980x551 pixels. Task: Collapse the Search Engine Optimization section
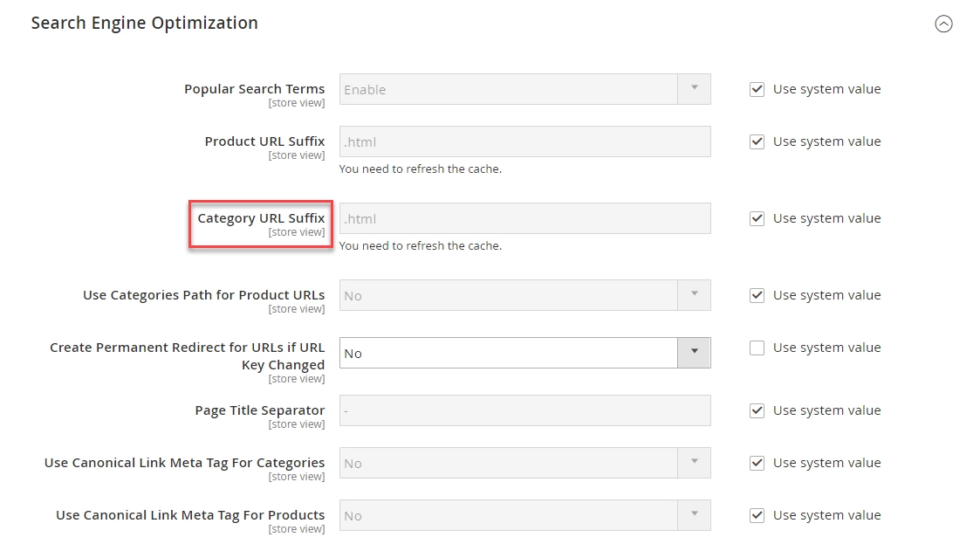943,24
